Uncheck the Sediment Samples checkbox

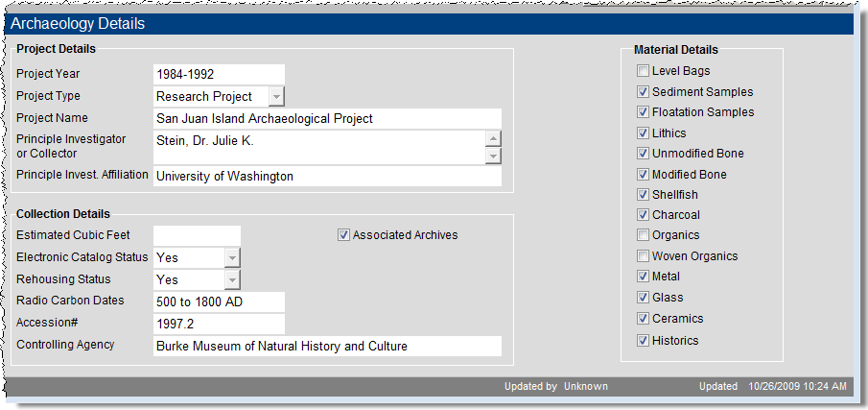click(x=642, y=92)
